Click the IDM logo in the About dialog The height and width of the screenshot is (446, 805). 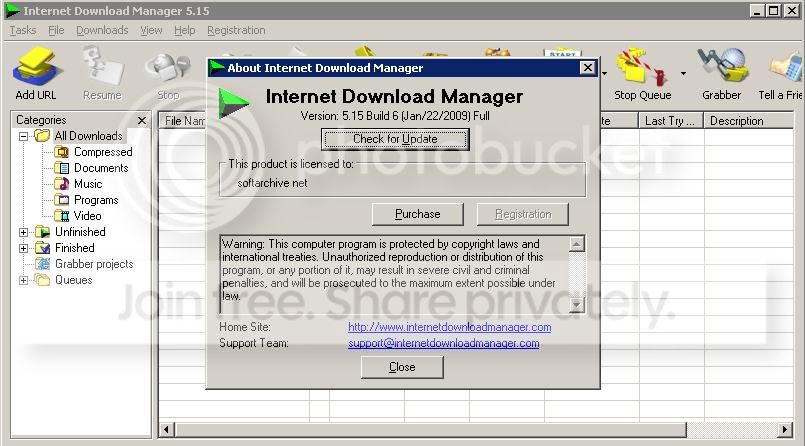click(x=234, y=103)
